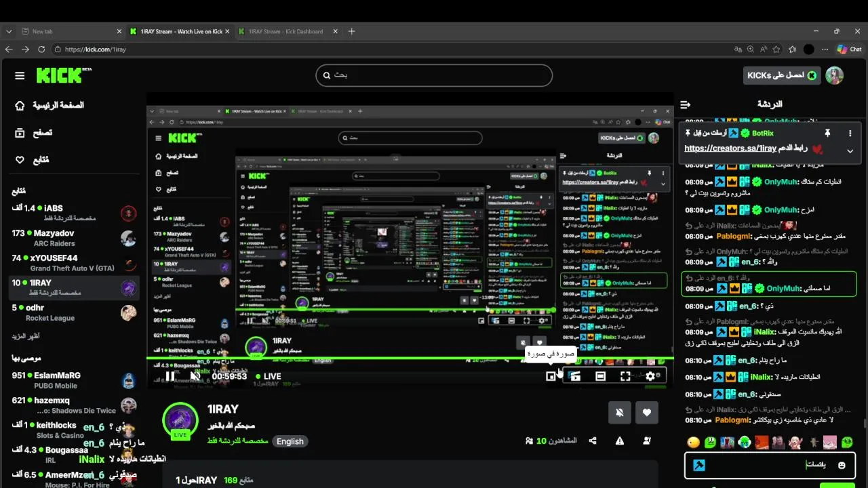Screen dimensions: 868x488
Task: Open page zoom control in address bar
Action: [751, 49]
